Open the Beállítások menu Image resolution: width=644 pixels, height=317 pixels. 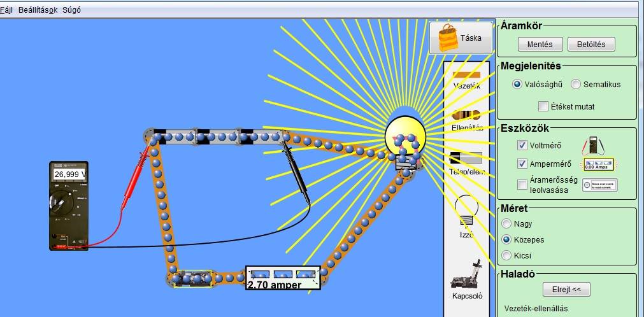click(38, 10)
